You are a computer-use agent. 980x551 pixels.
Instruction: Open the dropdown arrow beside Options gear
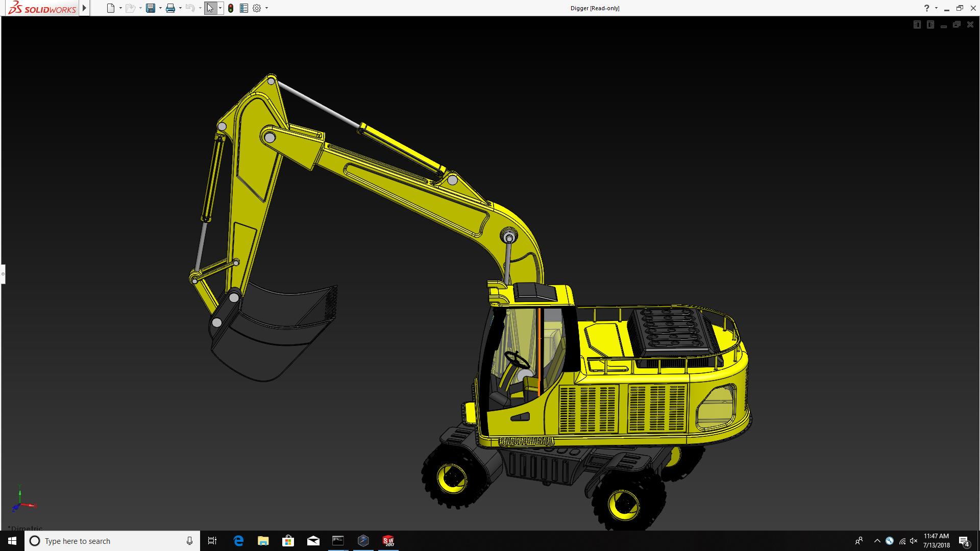tap(266, 8)
